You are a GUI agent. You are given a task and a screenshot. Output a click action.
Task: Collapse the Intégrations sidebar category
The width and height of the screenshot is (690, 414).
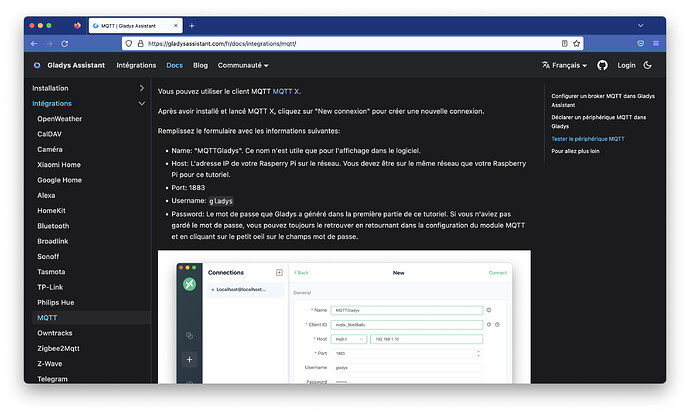coord(141,103)
